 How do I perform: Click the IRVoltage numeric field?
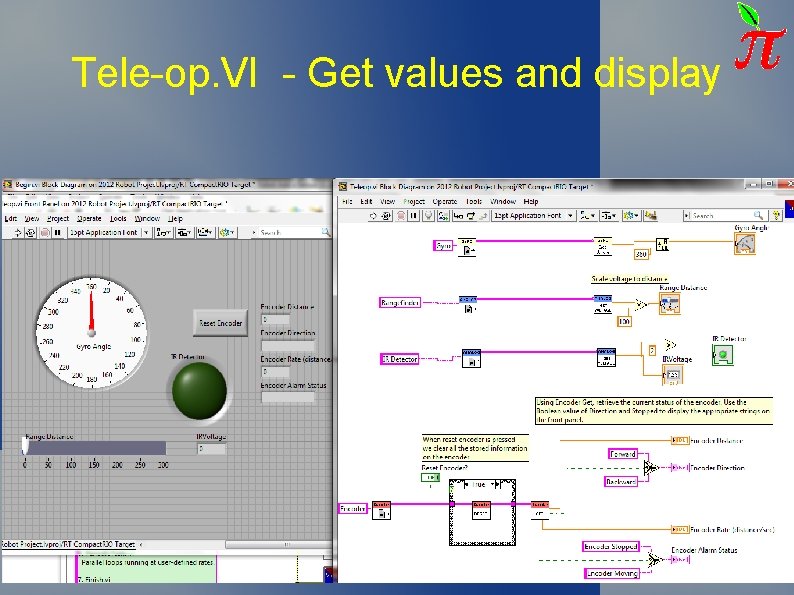(211, 449)
